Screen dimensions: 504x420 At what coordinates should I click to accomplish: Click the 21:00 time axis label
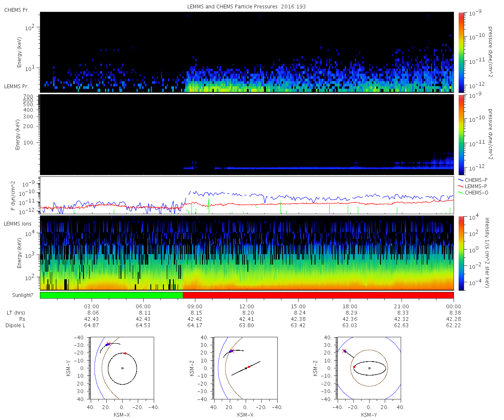[402, 306]
